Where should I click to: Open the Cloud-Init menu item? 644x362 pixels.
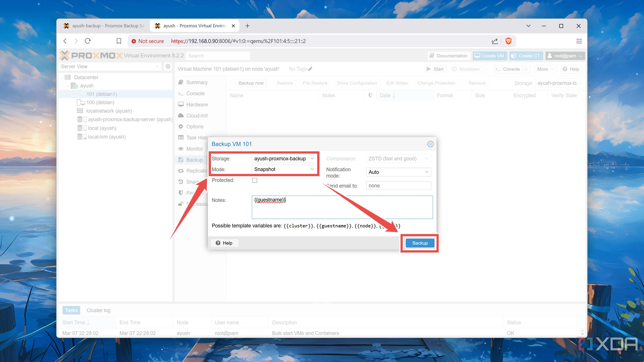point(197,116)
